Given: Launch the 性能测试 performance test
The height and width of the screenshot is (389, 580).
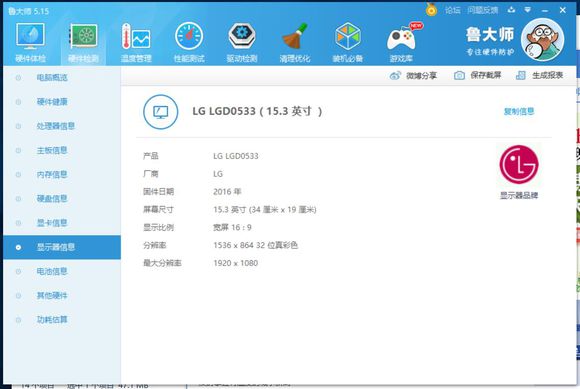Looking at the screenshot, I should (189, 42).
